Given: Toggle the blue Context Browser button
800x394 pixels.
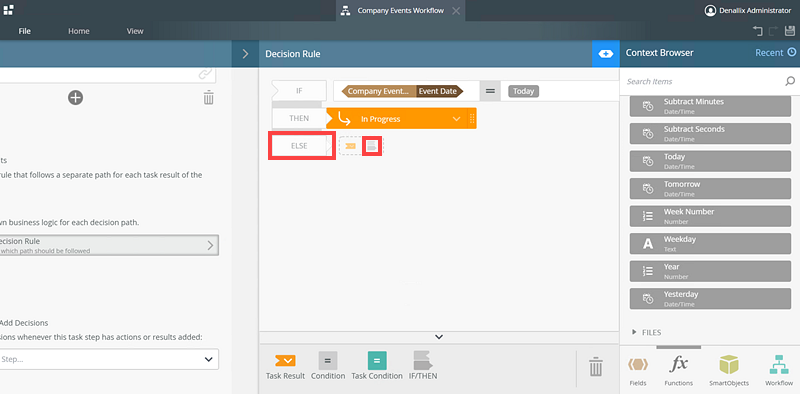Looking at the screenshot, I should (606, 54).
